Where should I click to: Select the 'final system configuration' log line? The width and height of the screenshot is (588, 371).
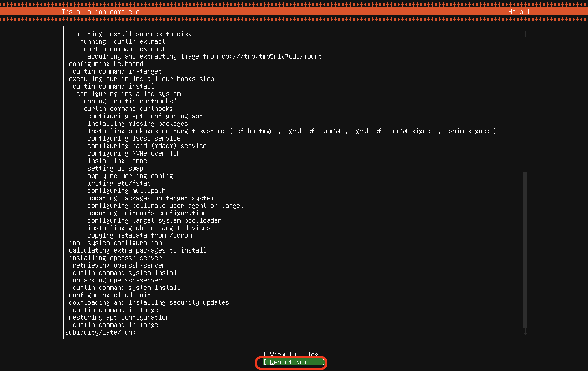click(x=114, y=243)
